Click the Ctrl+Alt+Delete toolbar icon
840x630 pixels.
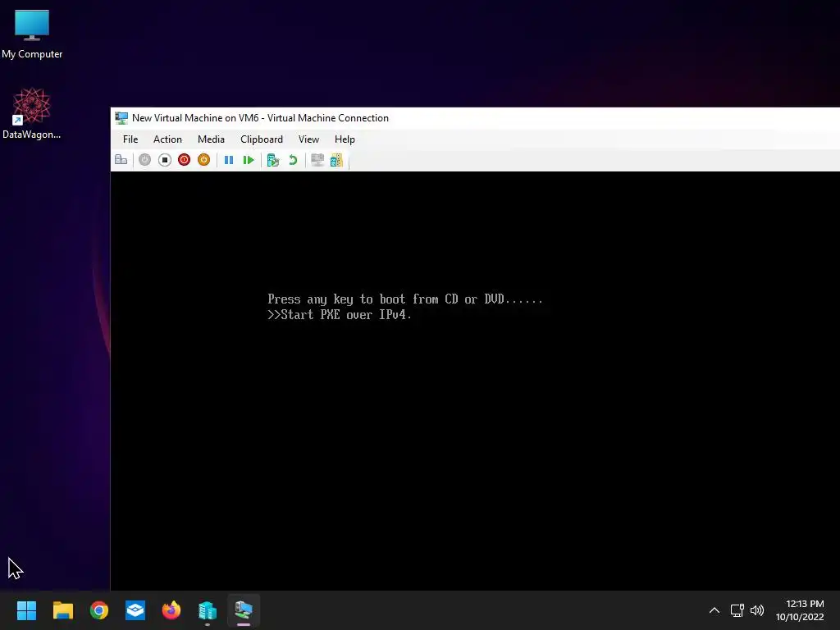point(121,160)
